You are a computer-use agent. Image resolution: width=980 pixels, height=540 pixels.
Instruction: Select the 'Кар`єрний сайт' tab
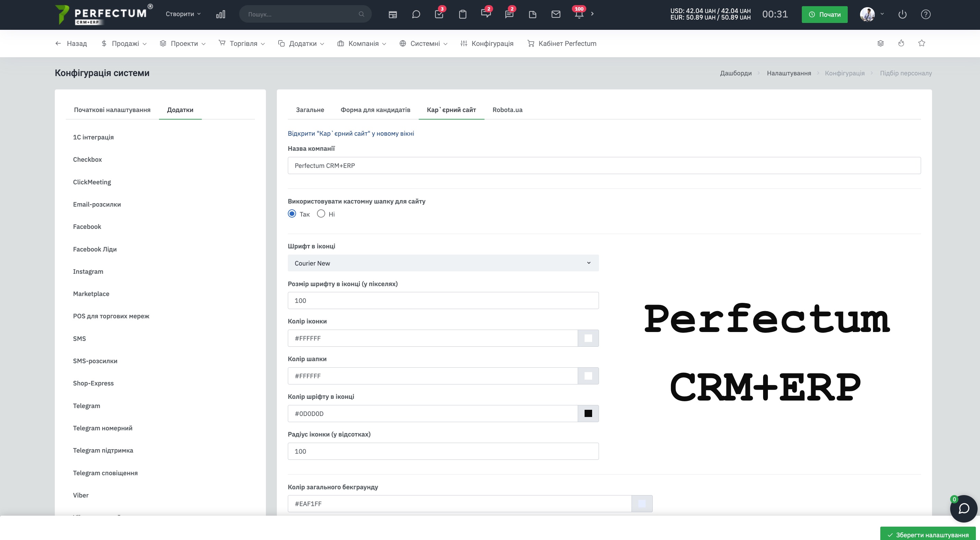pos(452,110)
